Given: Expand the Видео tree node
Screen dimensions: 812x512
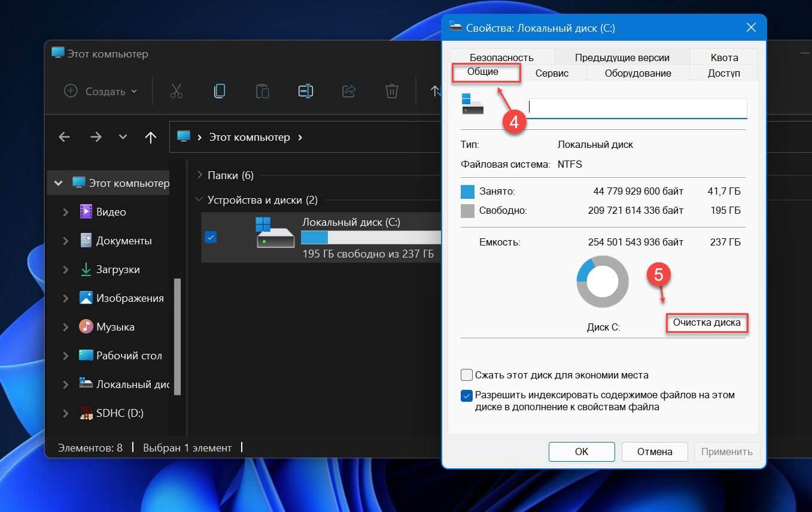Looking at the screenshot, I should tap(66, 212).
